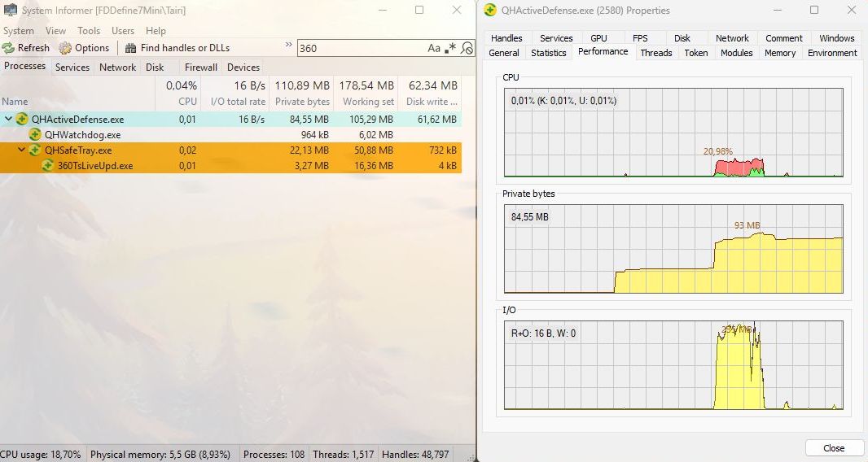This screenshot has height=462, width=868.
Task: Click Processes: 108 in status bar
Action: tap(274, 454)
